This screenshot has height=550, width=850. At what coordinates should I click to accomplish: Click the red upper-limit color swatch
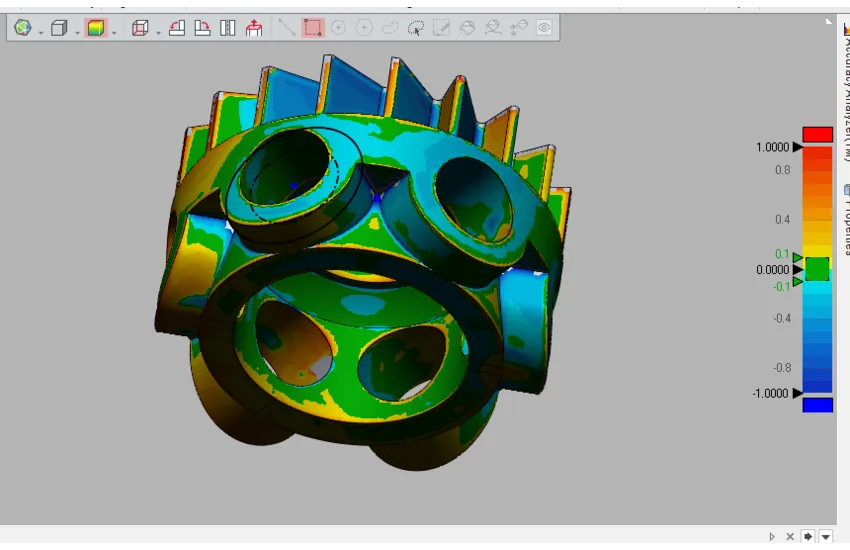pyautogui.click(x=817, y=134)
